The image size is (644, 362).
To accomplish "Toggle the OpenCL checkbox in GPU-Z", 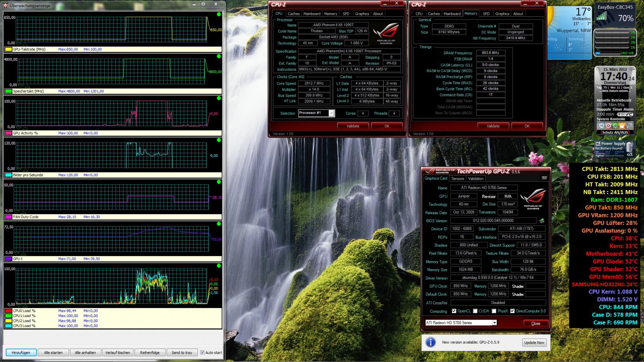I will coord(454,311).
